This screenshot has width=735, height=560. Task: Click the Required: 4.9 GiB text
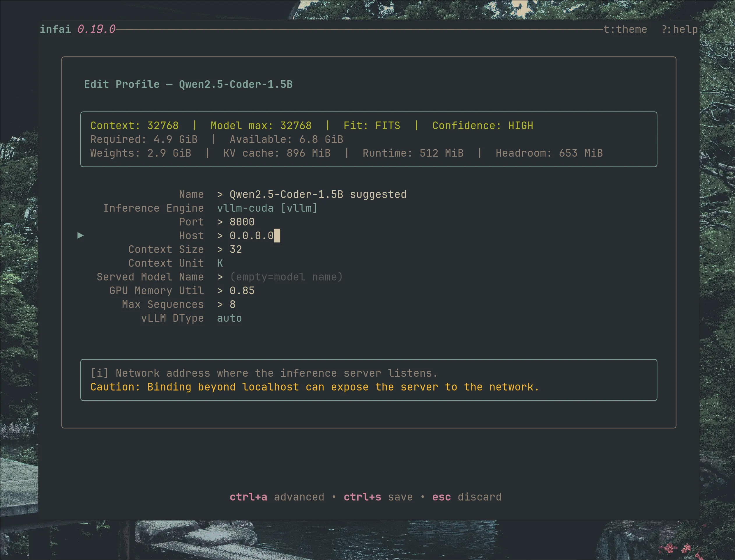pos(144,139)
